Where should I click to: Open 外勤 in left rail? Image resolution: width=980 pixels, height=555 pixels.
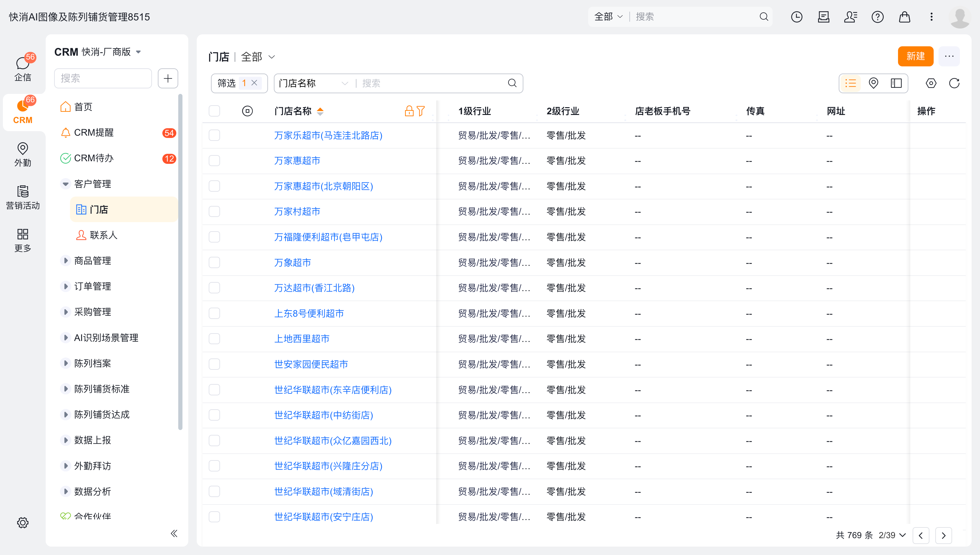coord(22,154)
